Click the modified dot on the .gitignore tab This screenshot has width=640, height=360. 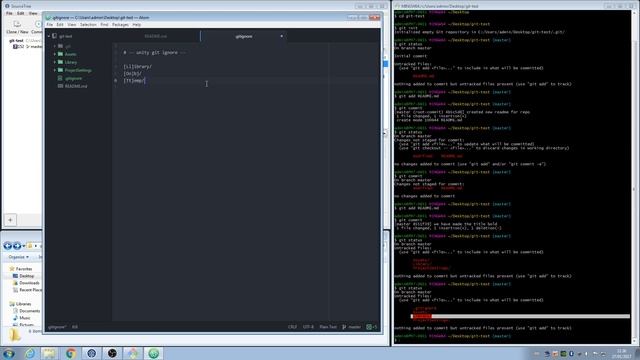282,36
